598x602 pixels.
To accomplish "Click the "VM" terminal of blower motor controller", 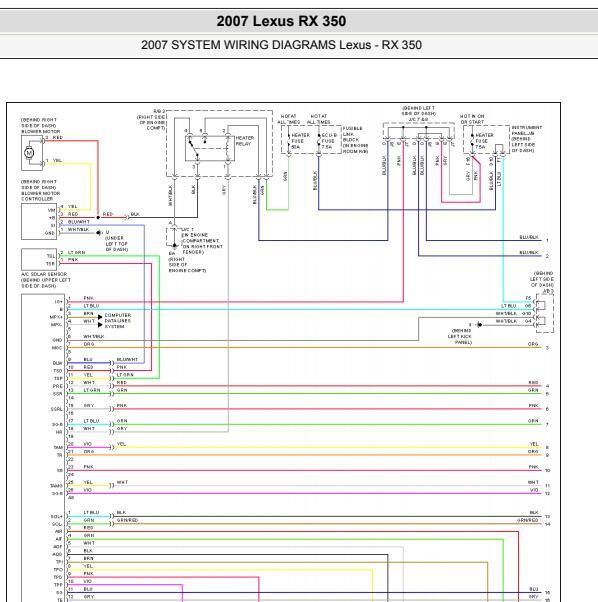I will coord(51,210).
